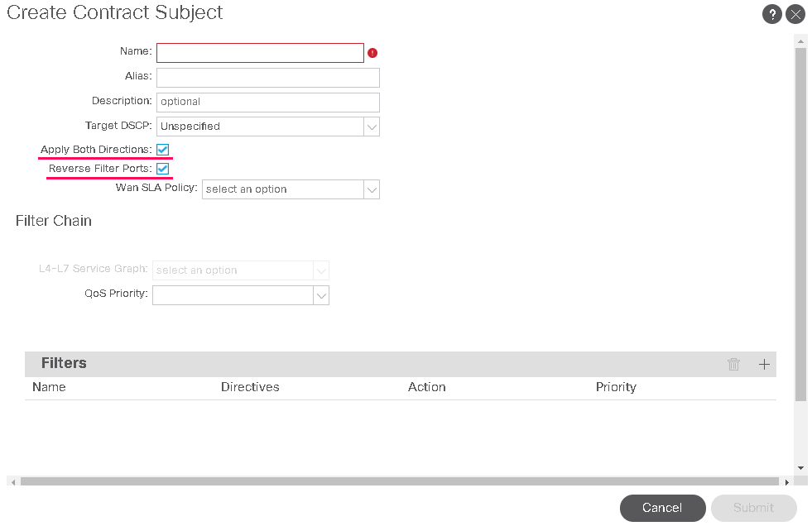This screenshot has height=526, width=812.
Task: Click the Directives column header
Action: click(x=250, y=387)
